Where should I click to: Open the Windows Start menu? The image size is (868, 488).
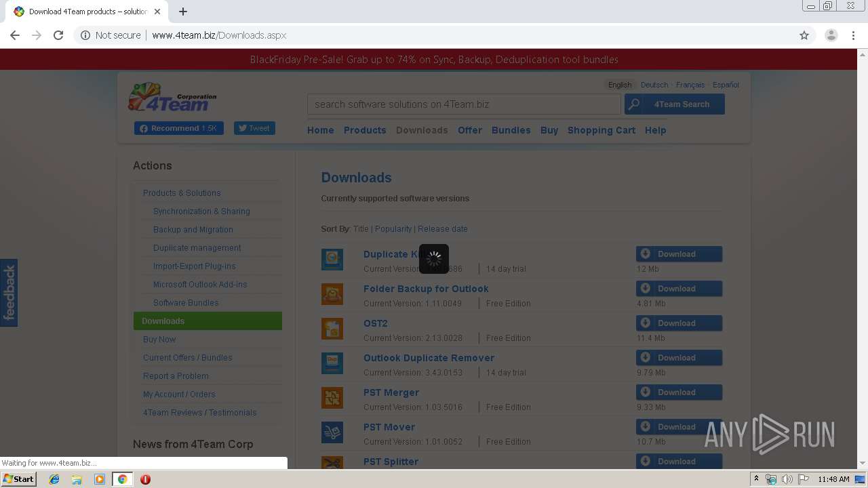[18, 479]
